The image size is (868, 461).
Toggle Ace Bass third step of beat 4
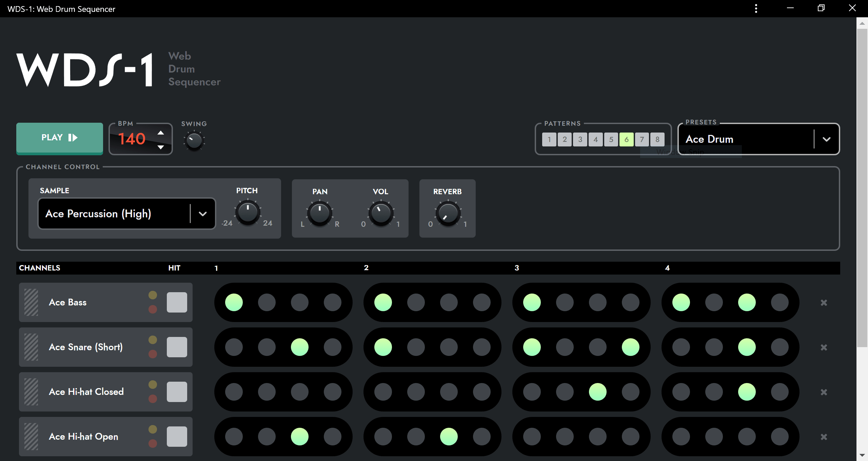(747, 302)
